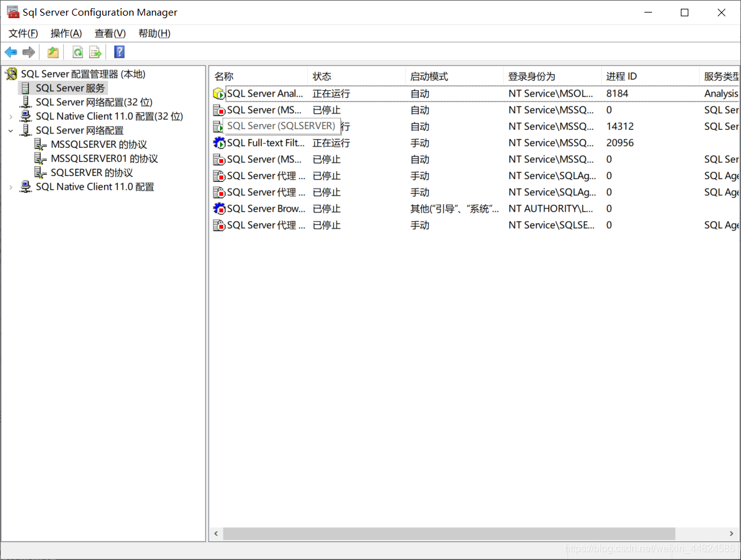This screenshot has width=741, height=560.
Task: Click the icon beside SQL Server 服务
Action: pos(26,88)
